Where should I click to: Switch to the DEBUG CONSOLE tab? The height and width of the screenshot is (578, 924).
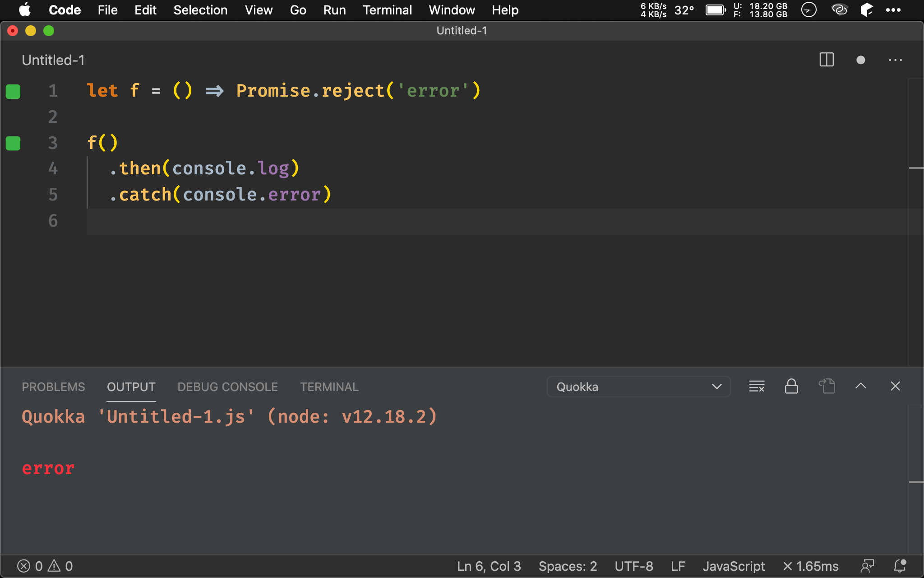pos(227,387)
